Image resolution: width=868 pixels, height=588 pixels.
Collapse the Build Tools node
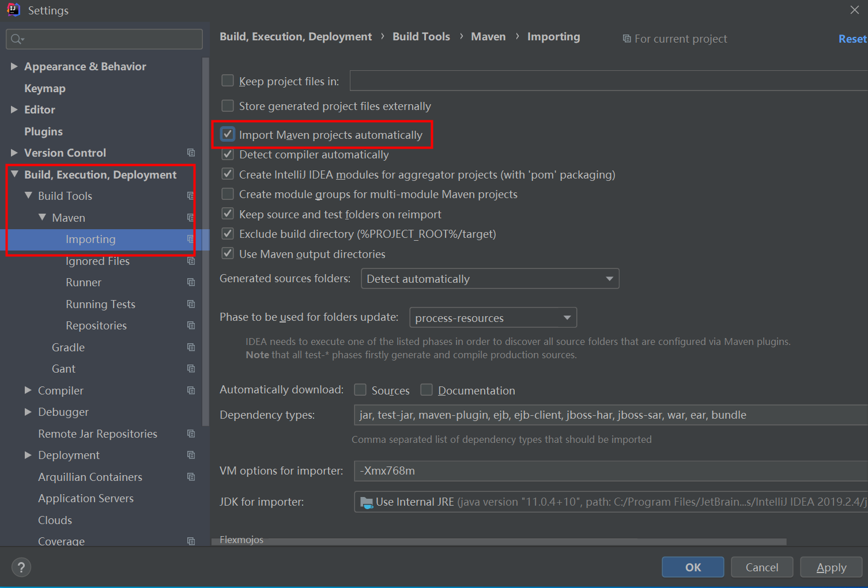(28, 196)
